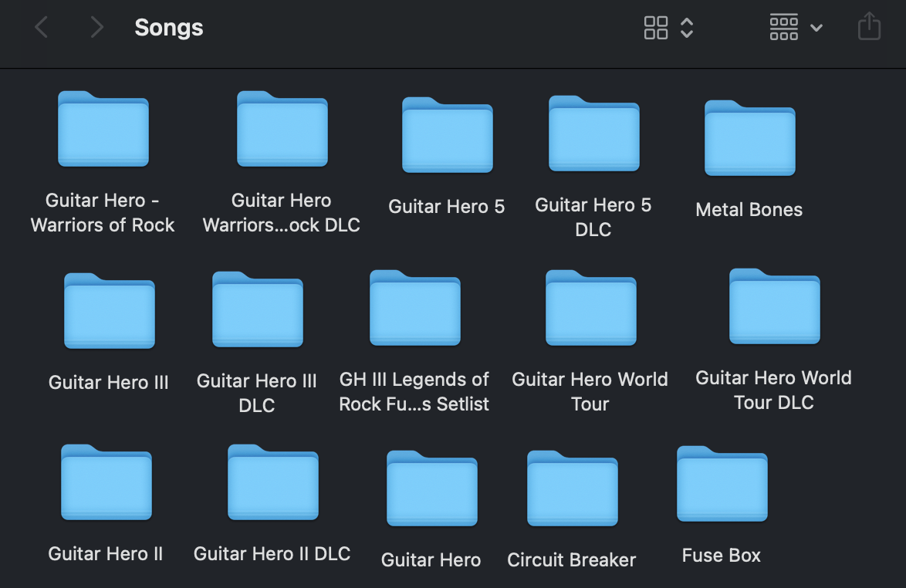Click the 'Guitar Hero World Tour' name text
Screen dimensions: 906x588
point(590,392)
